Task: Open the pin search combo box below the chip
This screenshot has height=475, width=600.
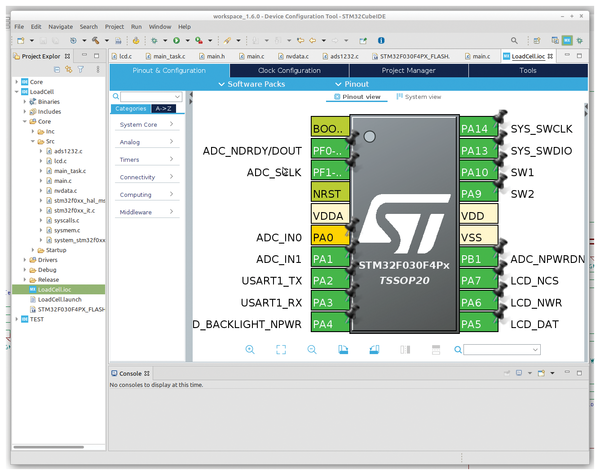Action: point(502,349)
